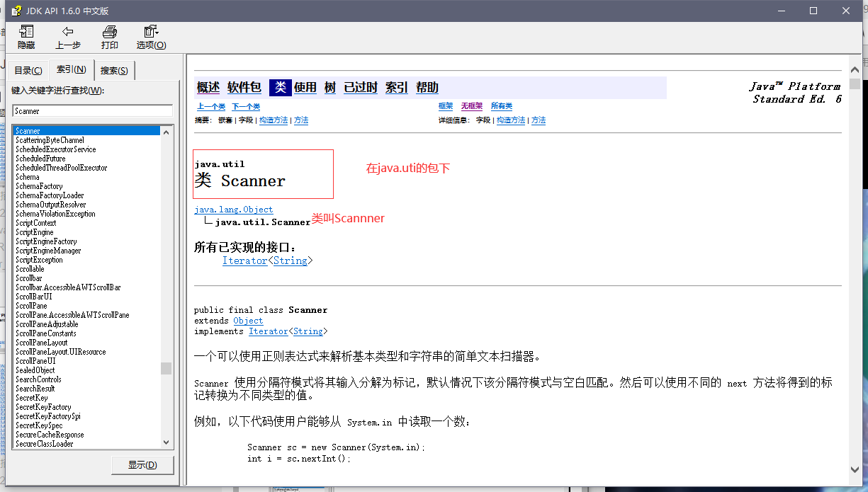The image size is (868, 492).
Task: Open the java.lang.Object link
Action: point(233,210)
